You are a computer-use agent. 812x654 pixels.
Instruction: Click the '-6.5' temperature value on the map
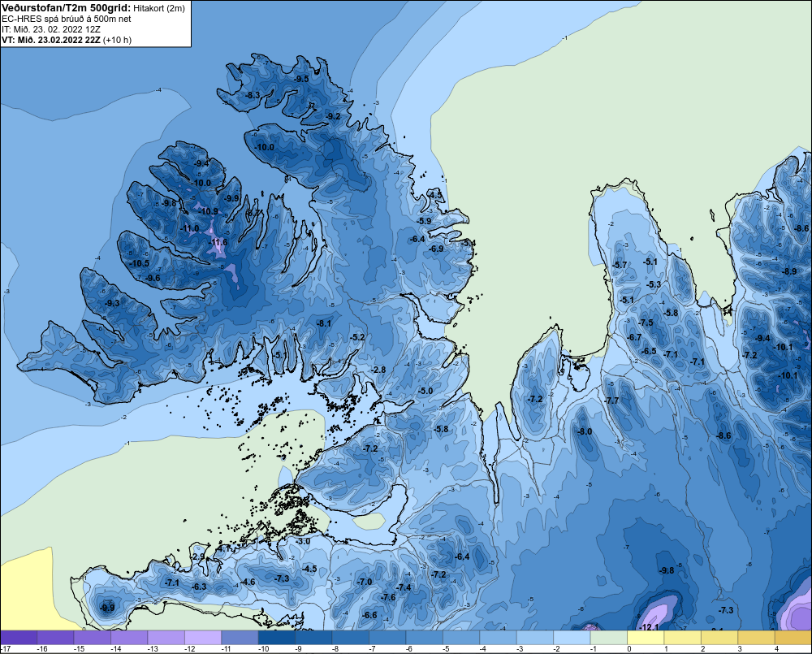tap(649, 351)
